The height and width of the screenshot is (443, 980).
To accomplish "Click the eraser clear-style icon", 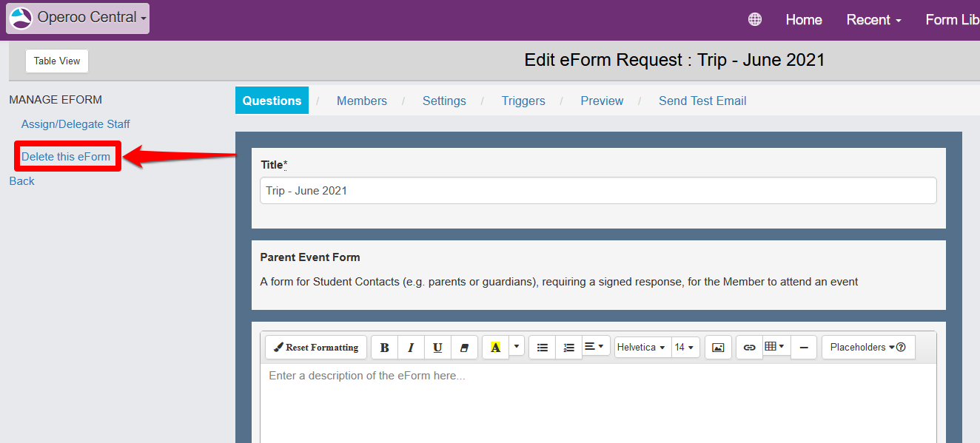I will [x=464, y=348].
